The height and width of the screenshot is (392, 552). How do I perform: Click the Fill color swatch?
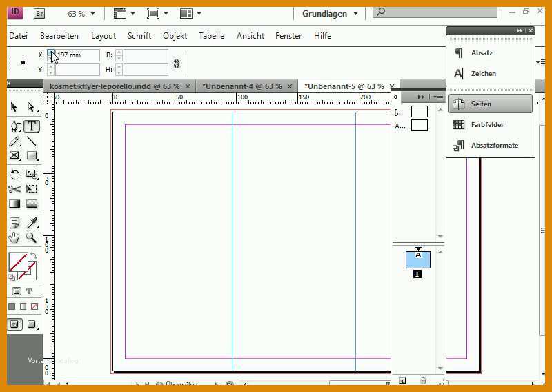18,262
